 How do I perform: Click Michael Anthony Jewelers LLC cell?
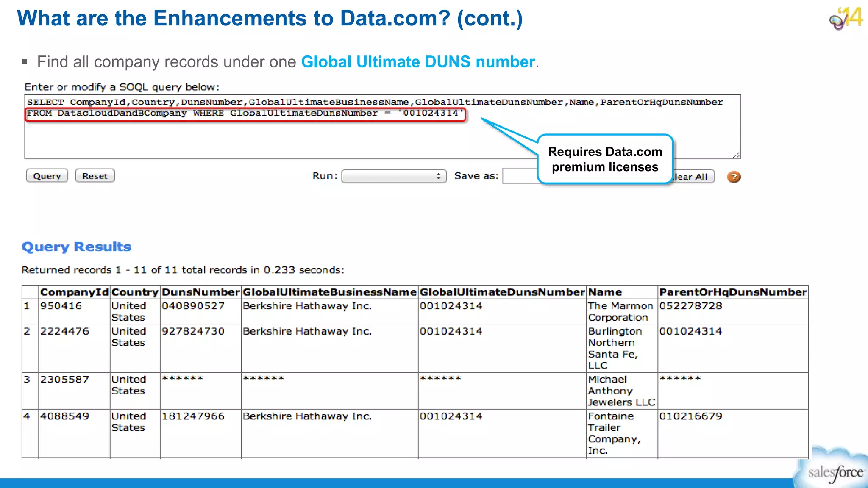tap(621, 391)
